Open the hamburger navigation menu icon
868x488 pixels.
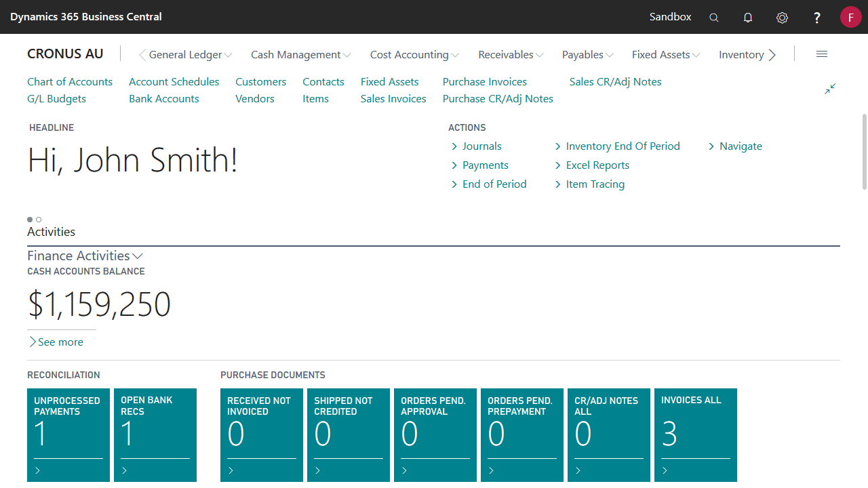(822, 54)
